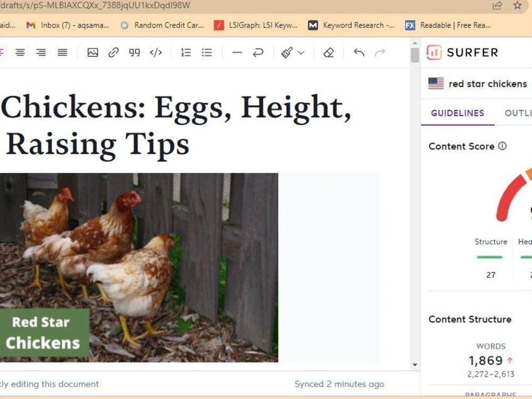Open the LSIGraph bookmark
The image size is (532, 399).
[255, 25]
